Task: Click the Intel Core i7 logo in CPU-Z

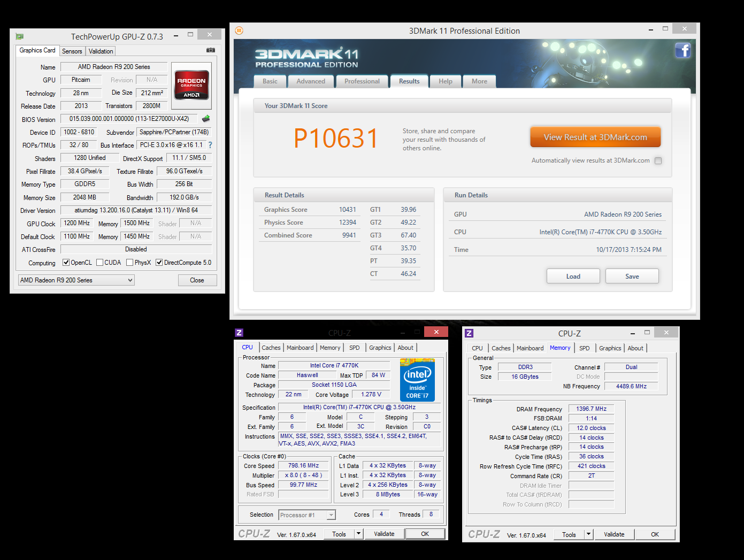Action: coord(417,380)
